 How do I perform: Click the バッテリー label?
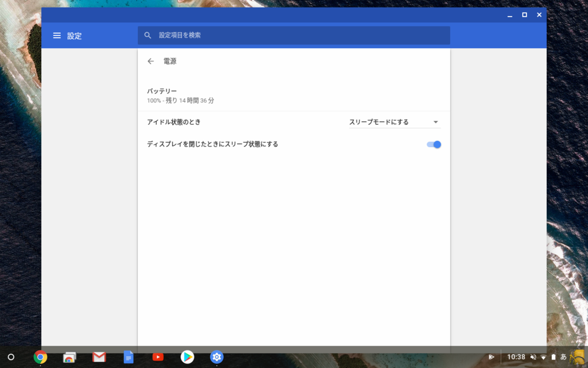coord(161,91)
